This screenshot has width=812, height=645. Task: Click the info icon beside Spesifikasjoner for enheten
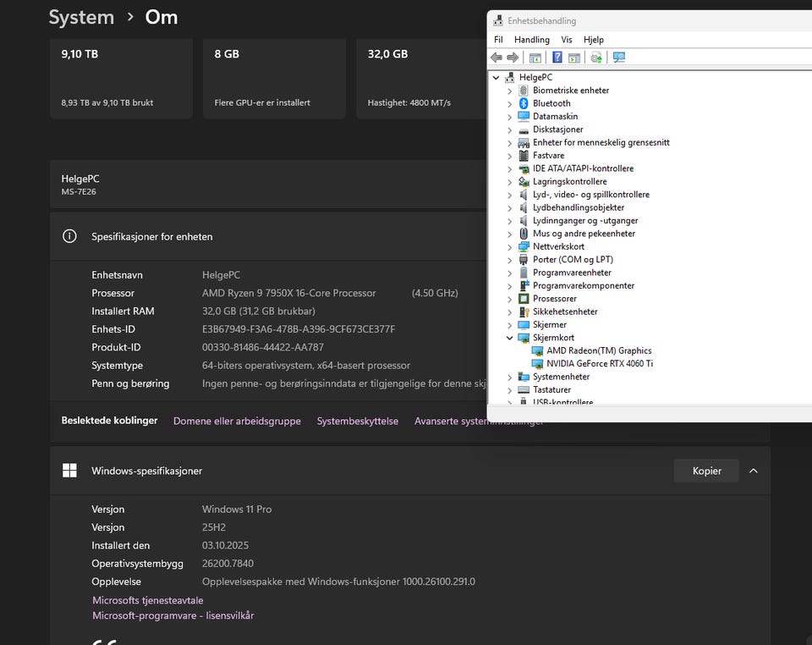[x=69, y=237]
